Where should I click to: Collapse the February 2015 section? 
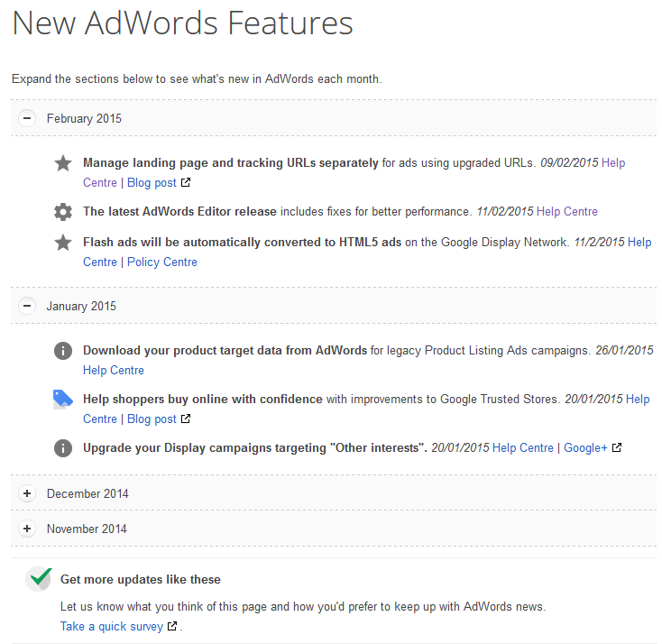click(27, 118)
